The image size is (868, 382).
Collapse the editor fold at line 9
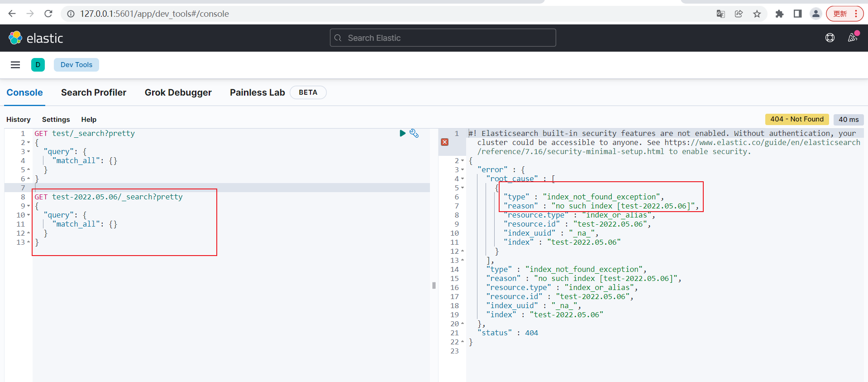(29, 206)
